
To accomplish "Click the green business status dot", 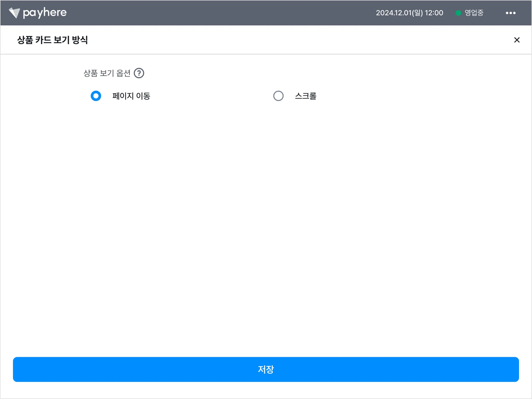I will (x=458, y=13).
